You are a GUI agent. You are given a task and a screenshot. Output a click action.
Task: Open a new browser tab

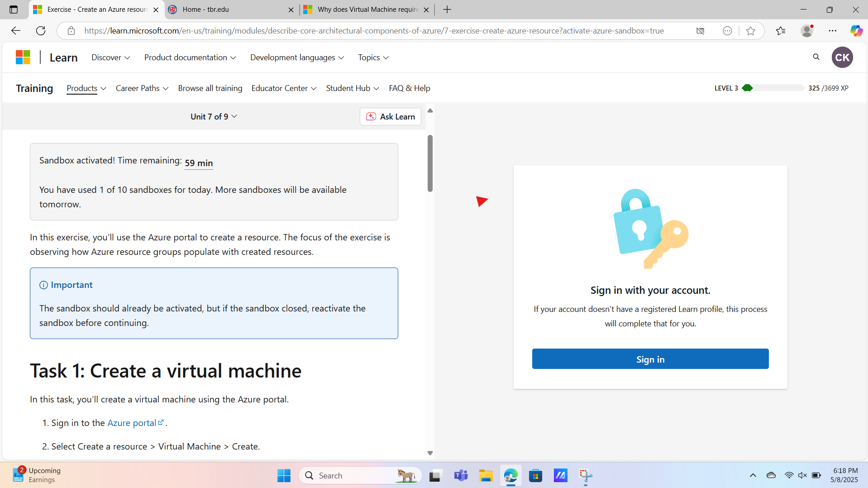(447, 10)
